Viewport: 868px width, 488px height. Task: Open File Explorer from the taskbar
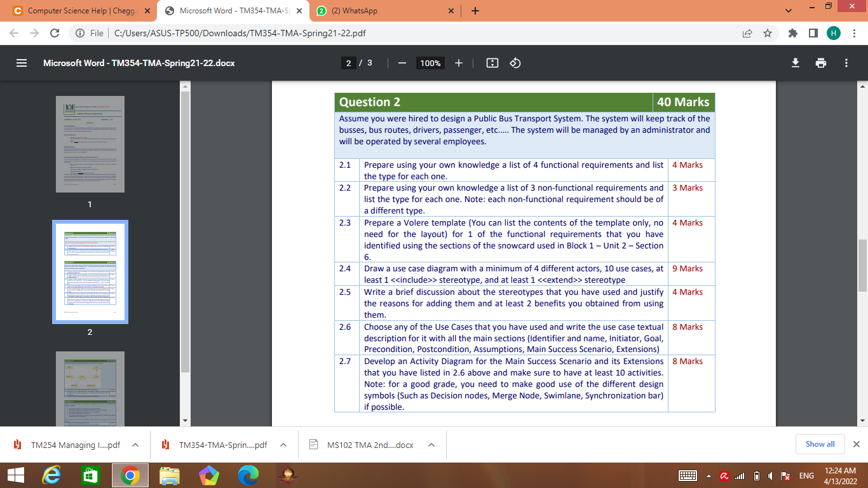pyautogui.click(x=170, y=475)
